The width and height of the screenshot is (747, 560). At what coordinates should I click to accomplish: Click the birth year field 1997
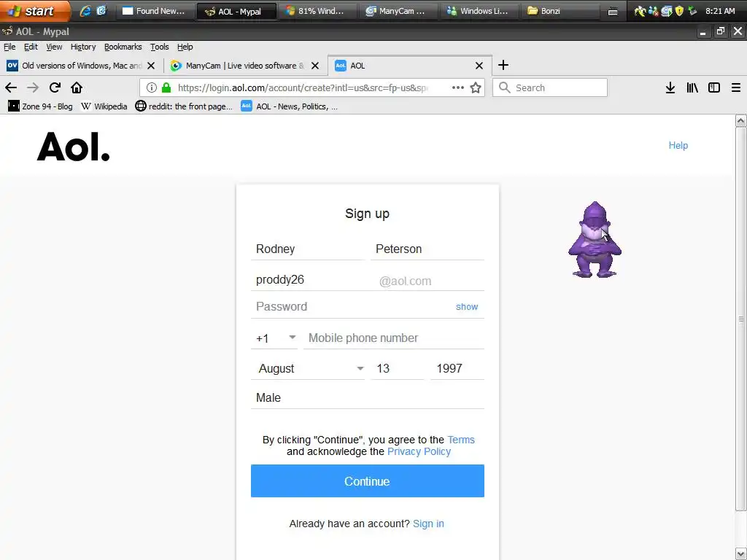pyautogui.click(x=457, y=368)
